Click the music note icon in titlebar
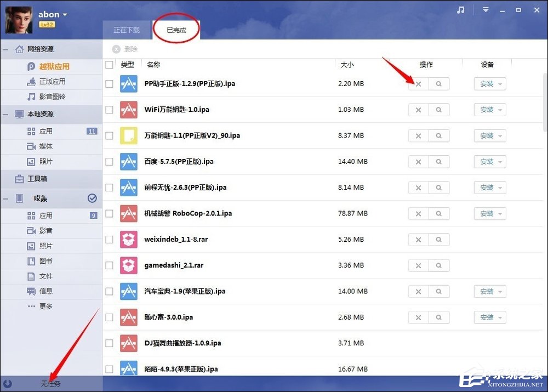This screenshot has height=392, width=548. 460,9
